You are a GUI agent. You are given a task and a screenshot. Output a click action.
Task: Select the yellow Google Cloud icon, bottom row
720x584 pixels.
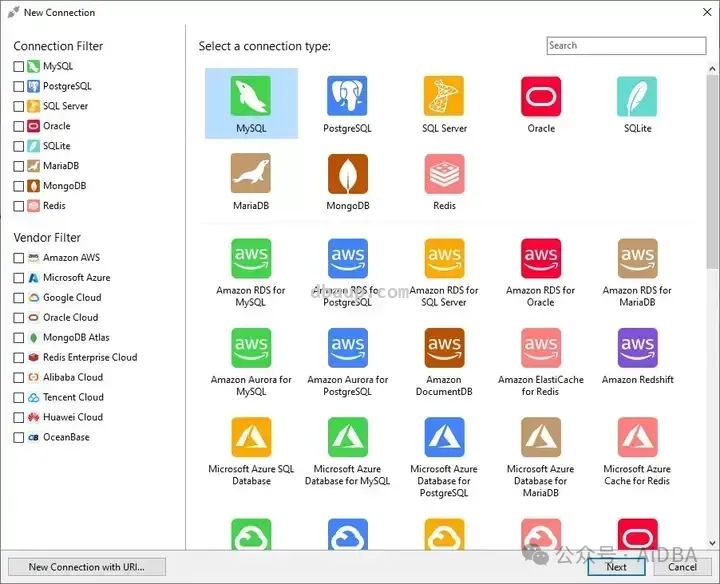pyautogui.click(x=444, y=534)
